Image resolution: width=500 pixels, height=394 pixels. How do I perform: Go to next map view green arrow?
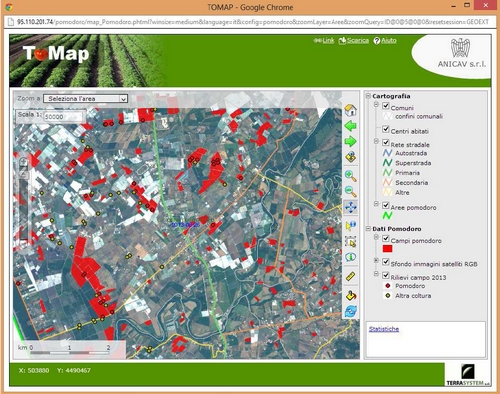coord(350,141)
